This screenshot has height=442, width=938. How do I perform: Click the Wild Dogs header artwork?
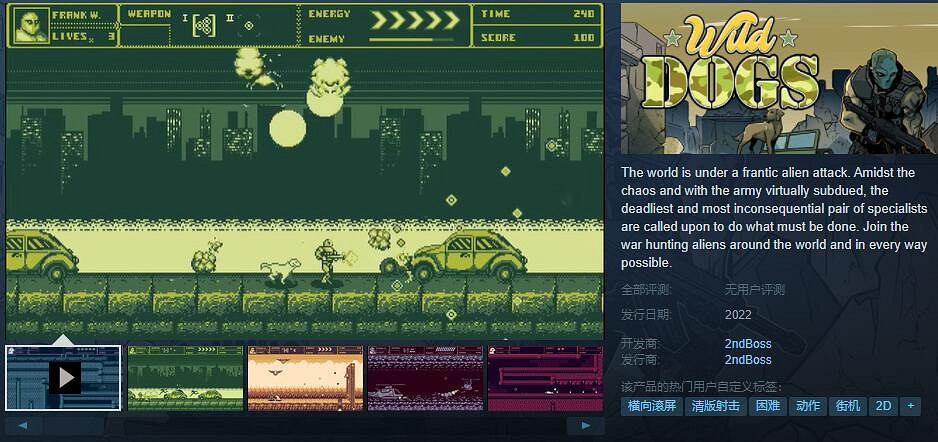tap(779, 78)
